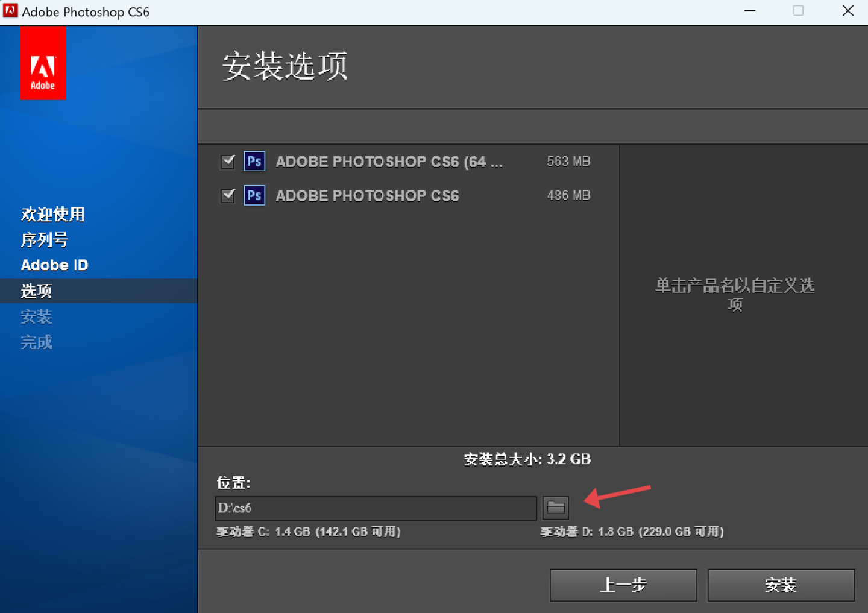
Task: Click the Ps icon of the 486 MB Photoshop CS6 row
Action: (x=254, y=195)
